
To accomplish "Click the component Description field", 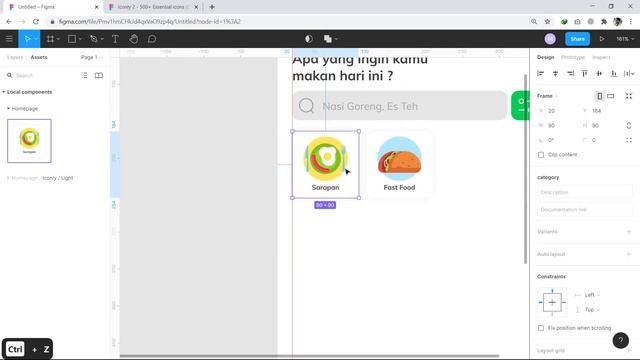I will point(584,192).
